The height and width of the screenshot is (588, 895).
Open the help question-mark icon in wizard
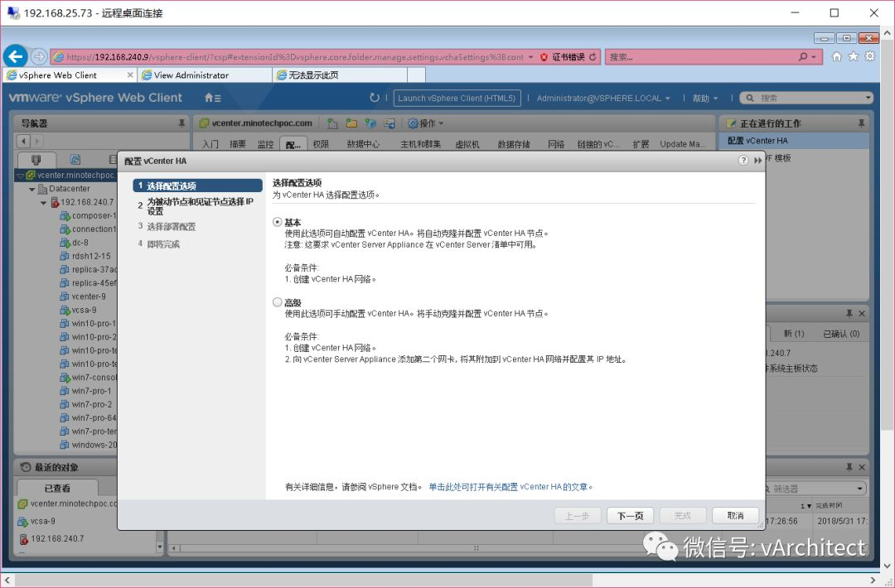pos(743,161)
